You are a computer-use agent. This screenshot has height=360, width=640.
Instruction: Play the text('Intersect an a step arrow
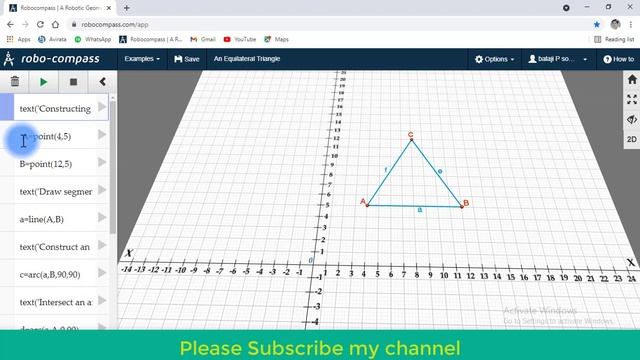click(102, 301)
